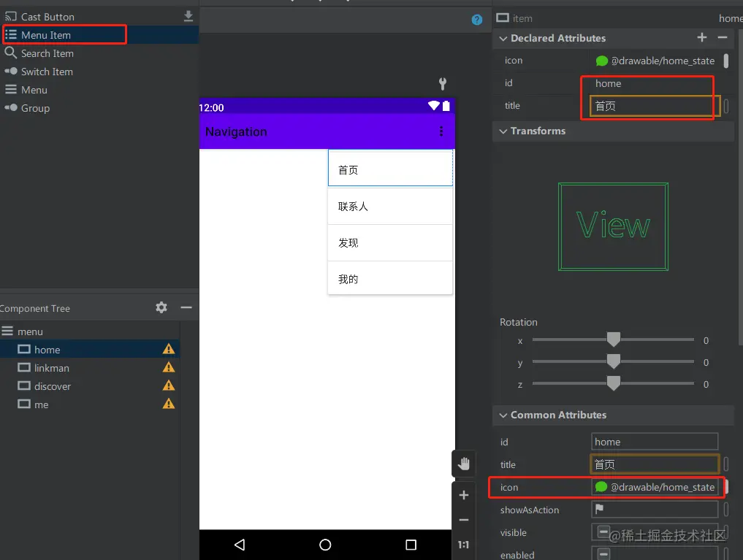Click 首页 menu entry in preview

[390, 169]
